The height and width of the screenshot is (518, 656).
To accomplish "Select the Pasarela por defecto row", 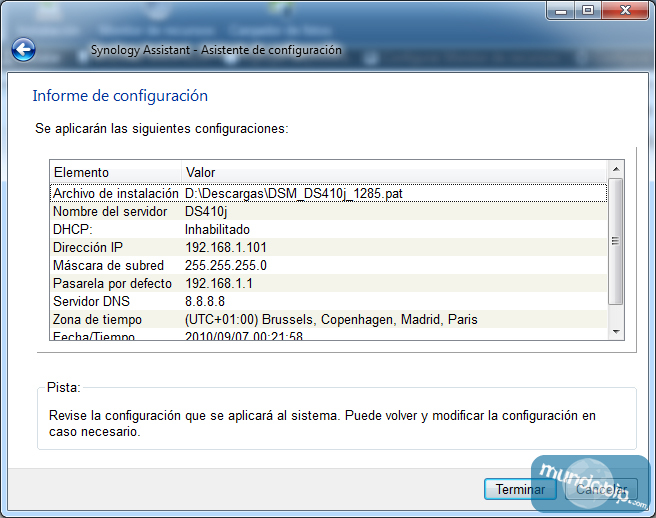I will 328,283.
